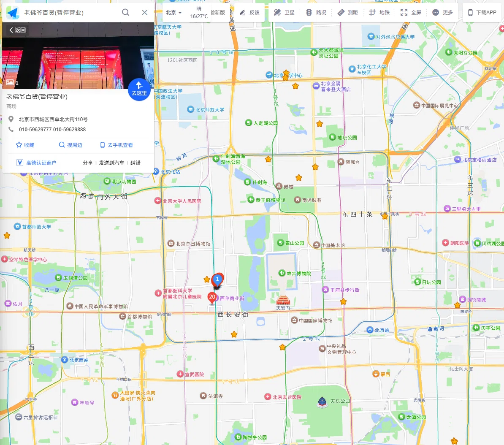Toggle the 地铁 subway map
The width and height of the screenshot is (504, 445).
click(x=379, y=13)
